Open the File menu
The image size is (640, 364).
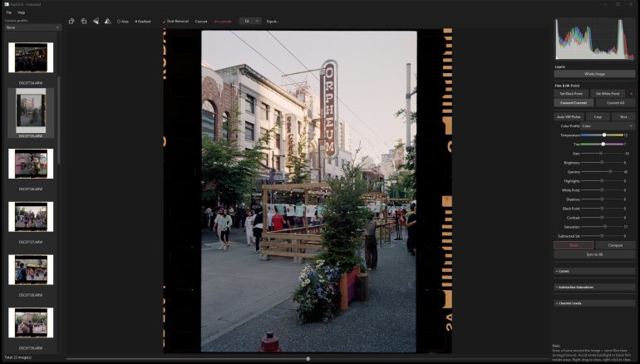click(x=8, y=12)
